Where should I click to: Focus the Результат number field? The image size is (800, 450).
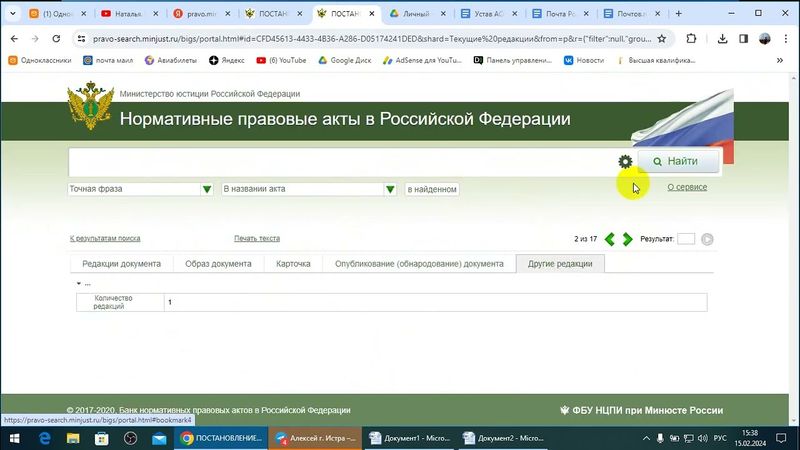point(686,239)
